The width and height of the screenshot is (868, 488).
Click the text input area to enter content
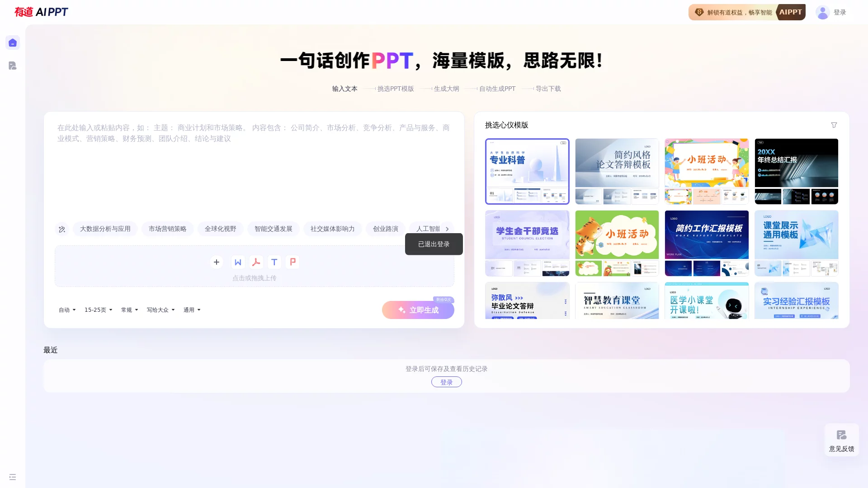(x=254, y=172)
